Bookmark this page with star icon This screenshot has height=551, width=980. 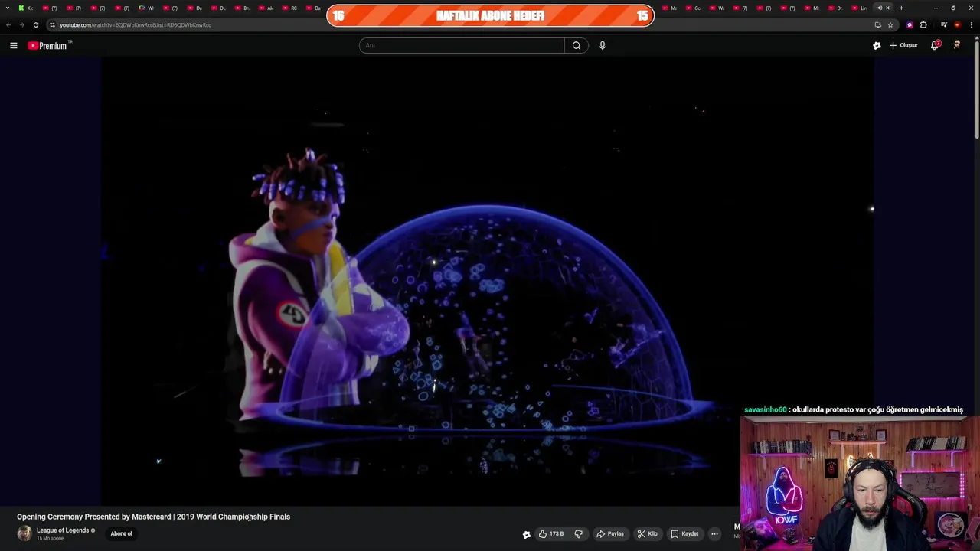[890, 24]
